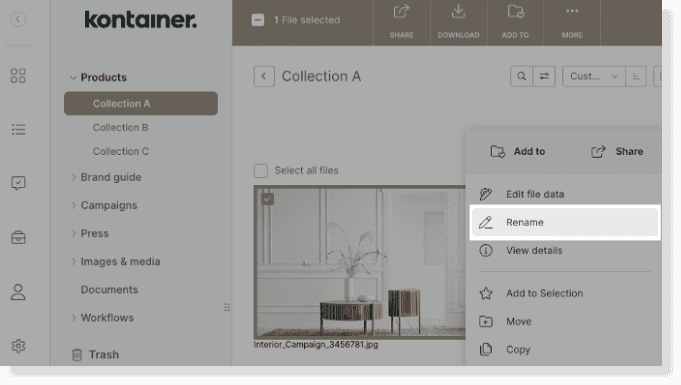Viewport: 681px width, 385px height.
Task: Expand the Press folder
Action: tap(73, 233)
